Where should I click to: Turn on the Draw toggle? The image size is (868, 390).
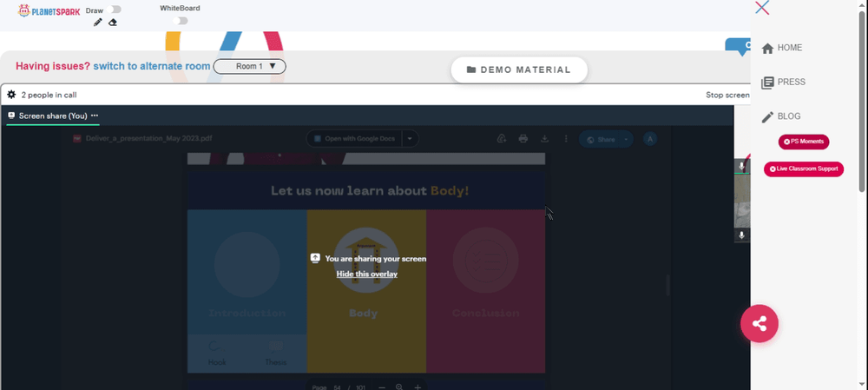coord(115,10)
